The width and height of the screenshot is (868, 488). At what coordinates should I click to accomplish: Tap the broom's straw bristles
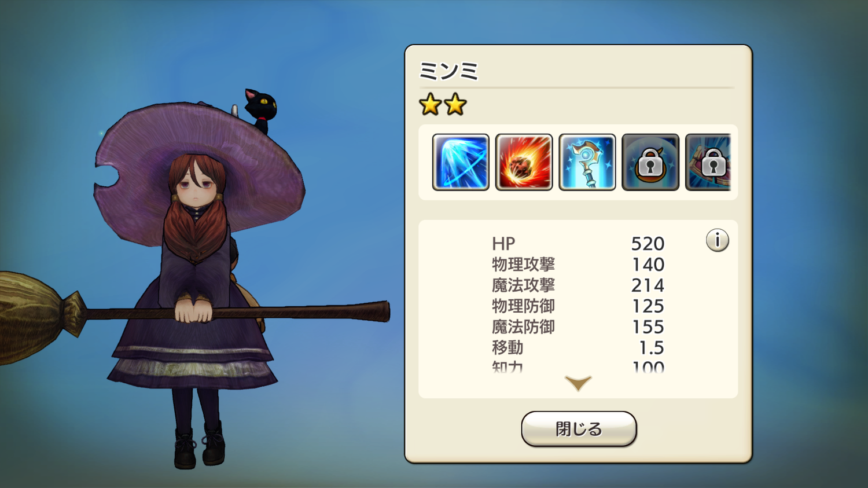pos(32,315)
